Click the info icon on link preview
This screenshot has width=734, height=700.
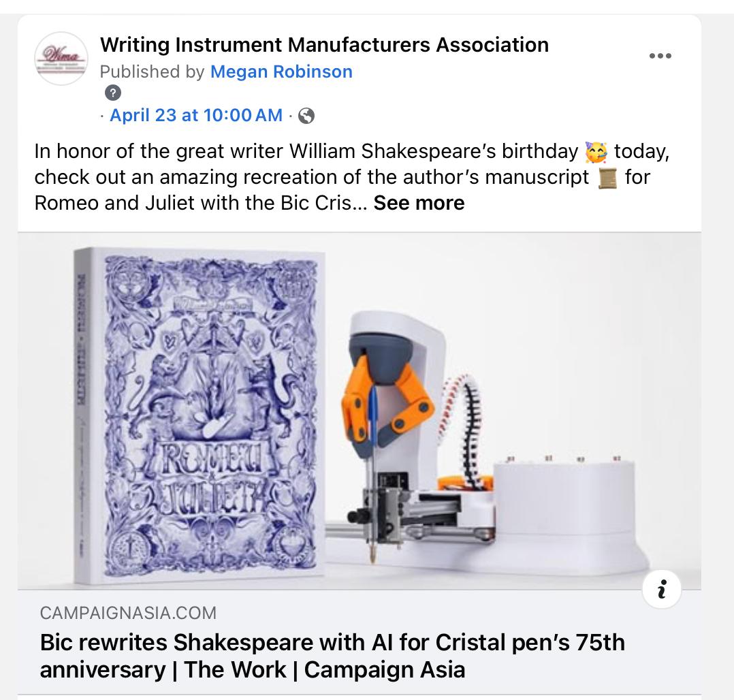(661, 589)
